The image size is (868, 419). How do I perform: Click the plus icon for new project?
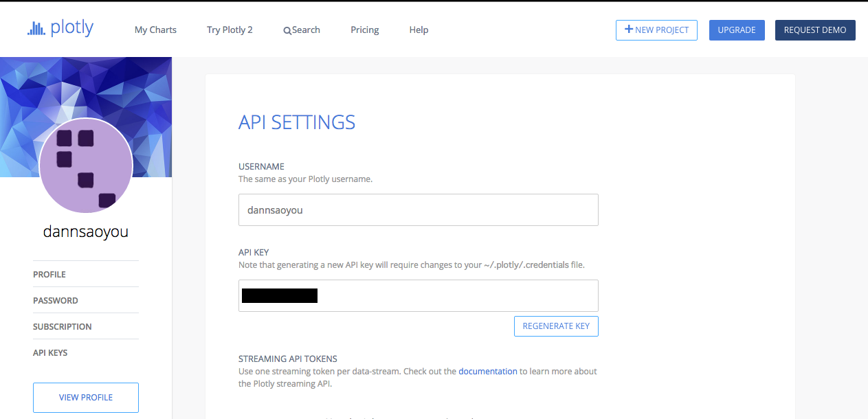click(x=628, y=30)
